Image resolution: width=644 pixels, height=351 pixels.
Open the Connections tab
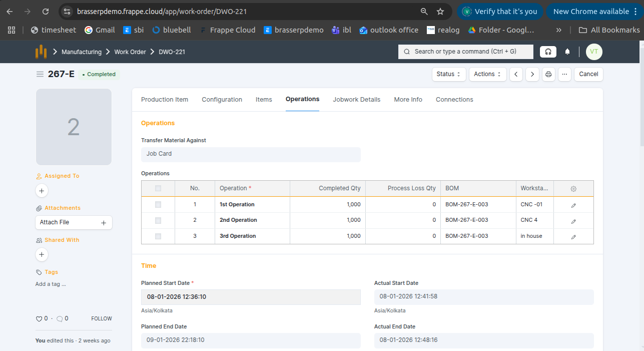point(454,100)
